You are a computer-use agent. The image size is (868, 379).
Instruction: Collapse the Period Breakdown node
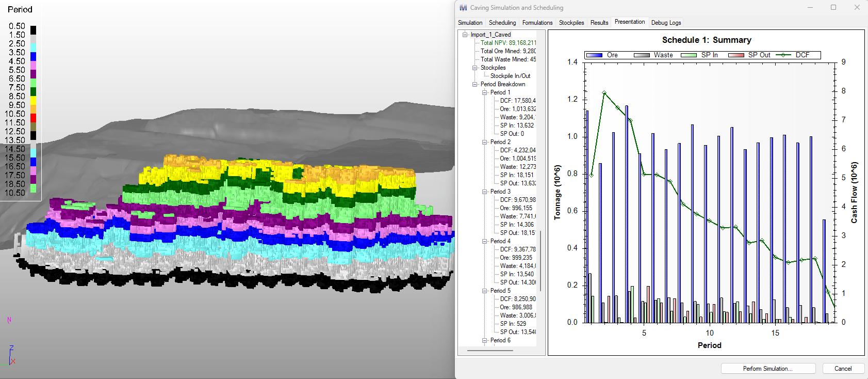pyautogui.click(x=475, y=84)
